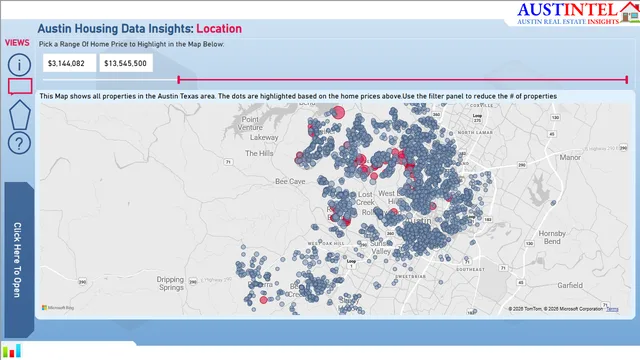Open the question mark help icon

coord(19,143)
